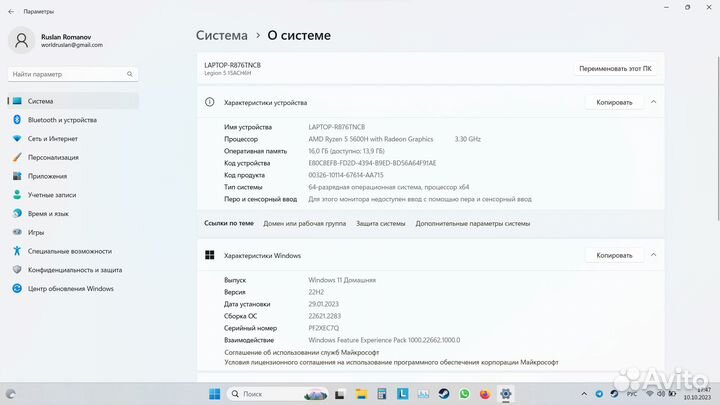The image size is (720, 405).
Task: Open Соглашение об использовании служб Майкрософт
Action: point(302,352)
